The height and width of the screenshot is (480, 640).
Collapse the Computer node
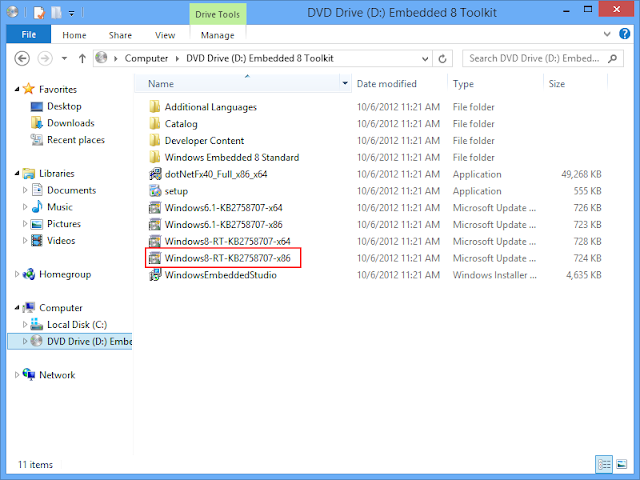pos(17,307)
